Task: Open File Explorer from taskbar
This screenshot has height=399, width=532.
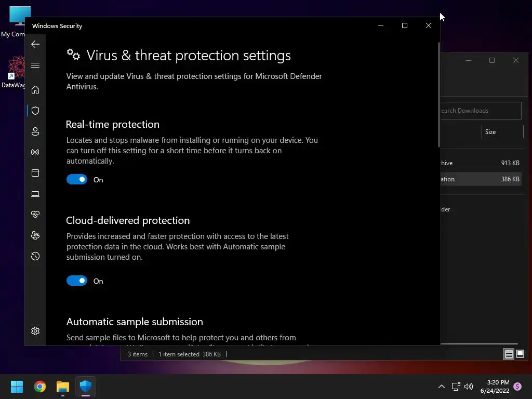Action: [63, 387]
